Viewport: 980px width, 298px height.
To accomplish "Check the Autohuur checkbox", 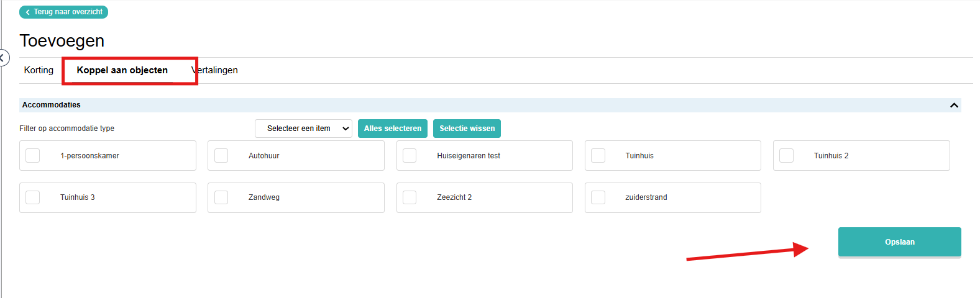I will [x=221, y=155].
